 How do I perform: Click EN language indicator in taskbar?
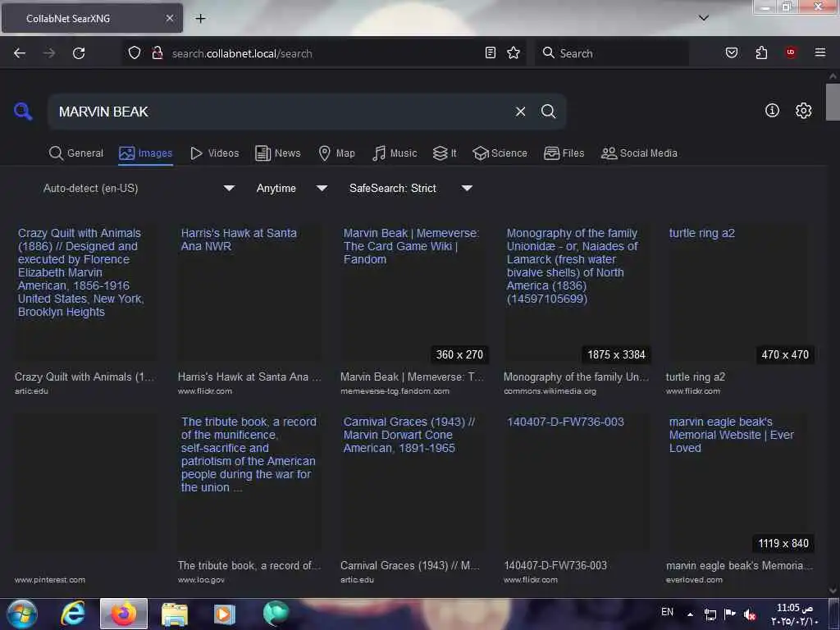pyautogui.click(x=667, y=612)
